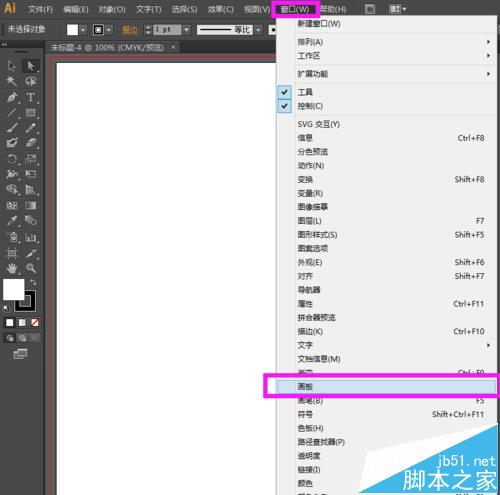Select the Warp tool

click(12, 174)
